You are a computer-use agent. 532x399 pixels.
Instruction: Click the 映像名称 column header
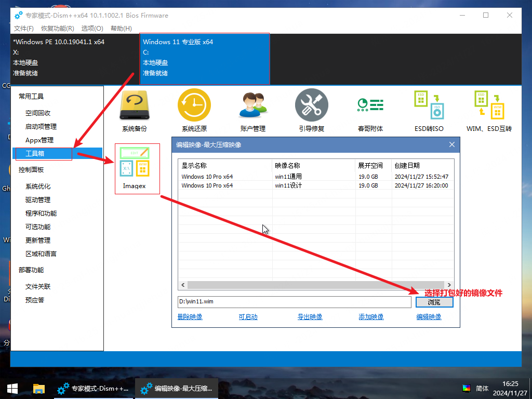[x=314, y=166]
